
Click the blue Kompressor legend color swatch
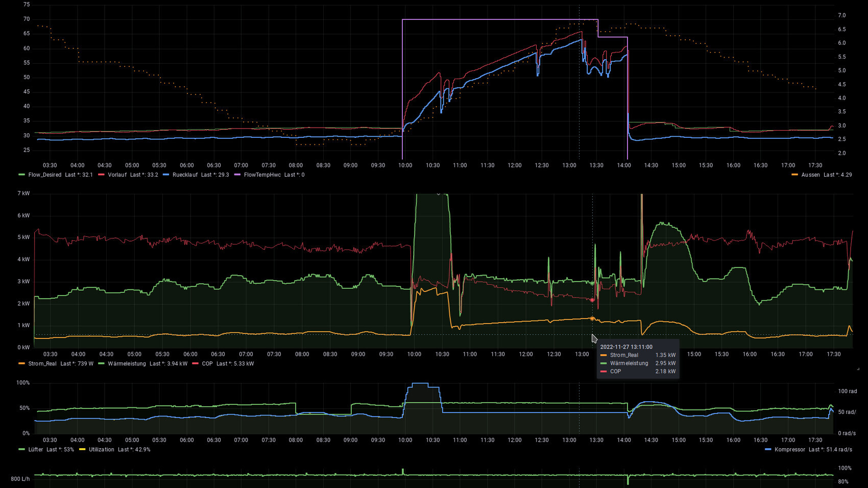[x=768, y=450]
